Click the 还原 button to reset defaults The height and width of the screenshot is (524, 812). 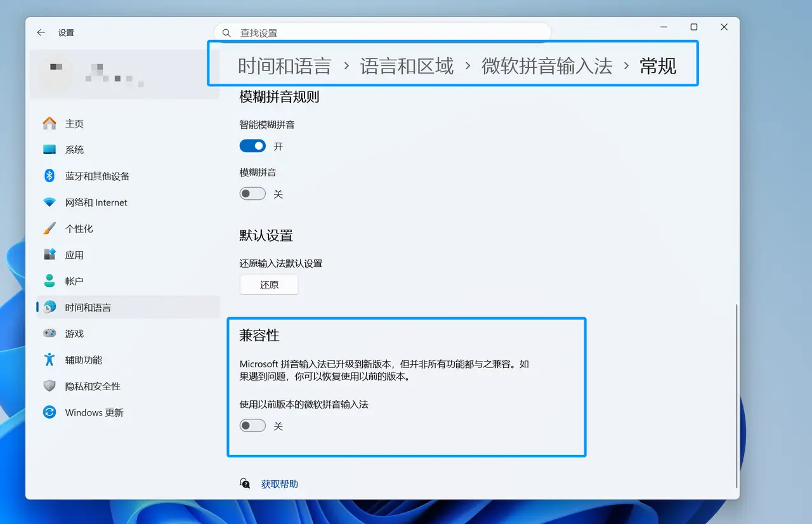click(269, 285)
